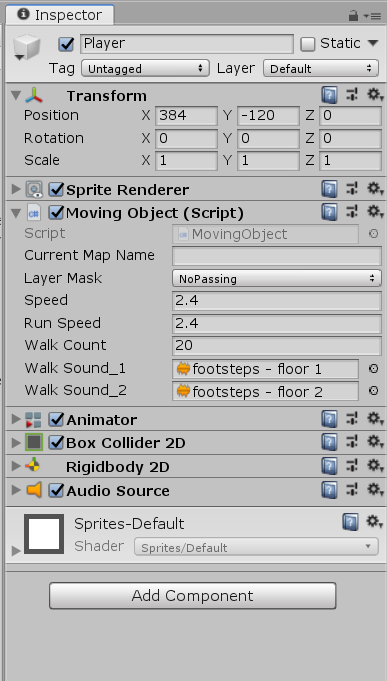Open the Layer Mask dropdown set to NoPassing
Viewport: 387px width, 681px height.
(x=277, y=278)
